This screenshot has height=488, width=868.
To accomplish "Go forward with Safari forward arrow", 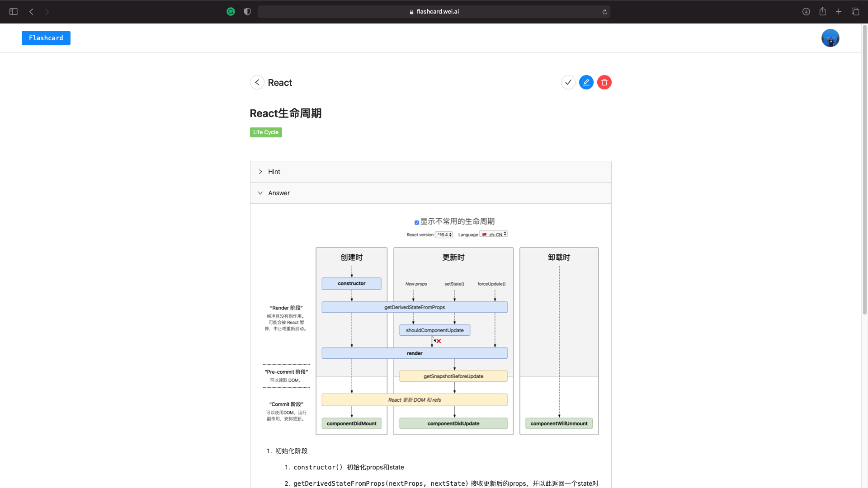I will coord(47,12).
